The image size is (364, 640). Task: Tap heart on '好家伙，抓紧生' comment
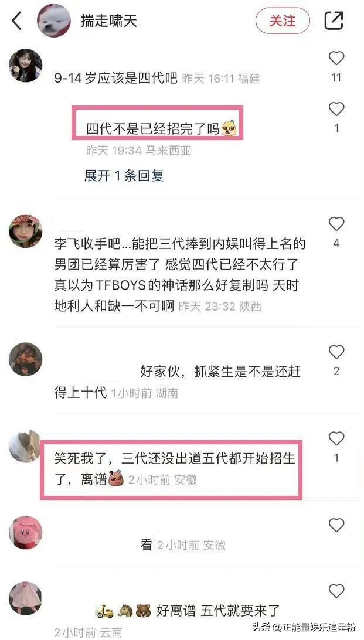336,352
